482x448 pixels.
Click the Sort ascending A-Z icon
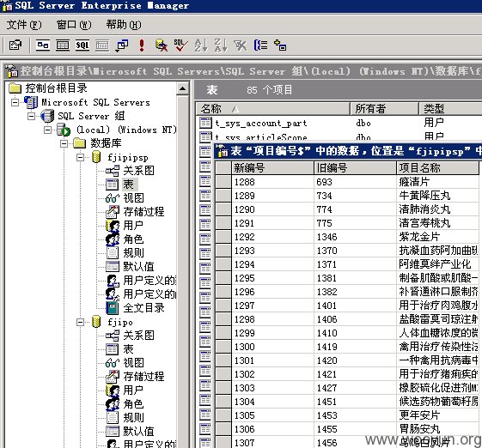tap(201, 45)
